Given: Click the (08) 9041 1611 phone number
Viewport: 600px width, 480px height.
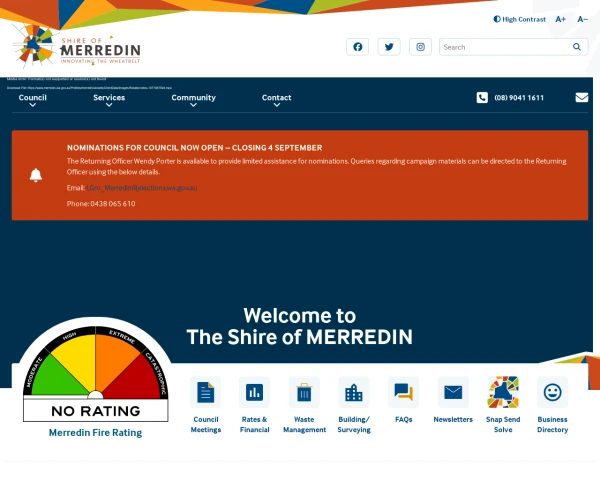Looking at the screenshot, I should point(519,98).
